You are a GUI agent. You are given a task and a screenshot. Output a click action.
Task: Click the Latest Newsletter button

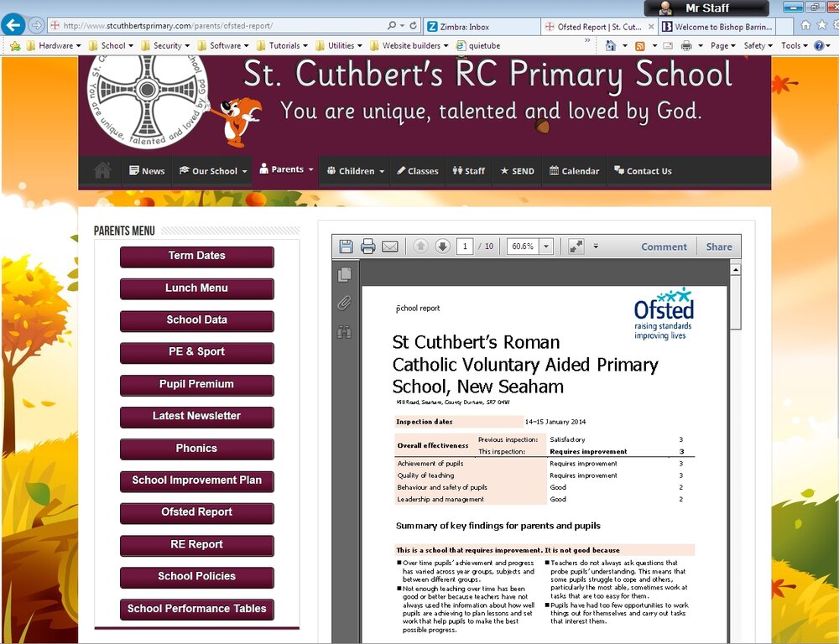pos(197,417)
